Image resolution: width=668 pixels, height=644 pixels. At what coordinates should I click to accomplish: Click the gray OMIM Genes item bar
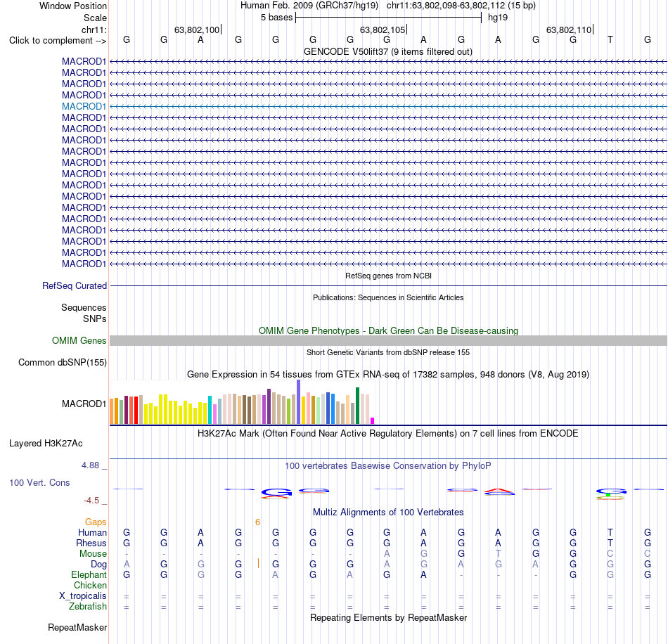pos(388,341)
